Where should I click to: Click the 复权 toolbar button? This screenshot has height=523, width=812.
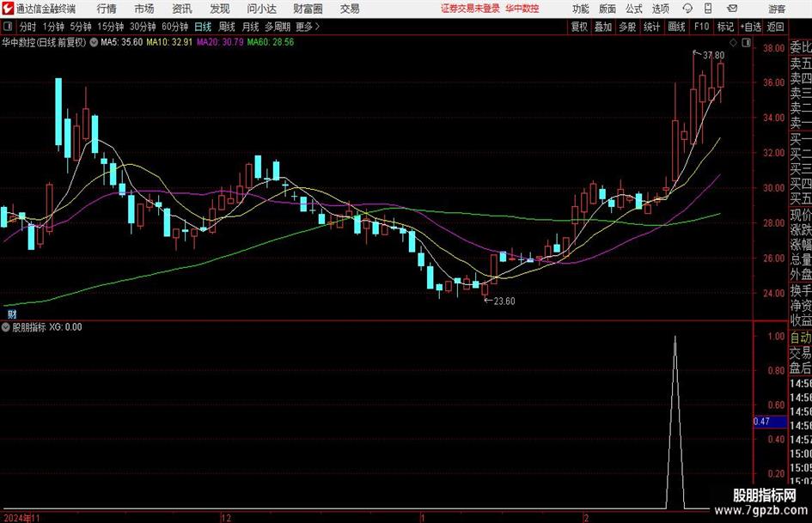coord(579,27)
